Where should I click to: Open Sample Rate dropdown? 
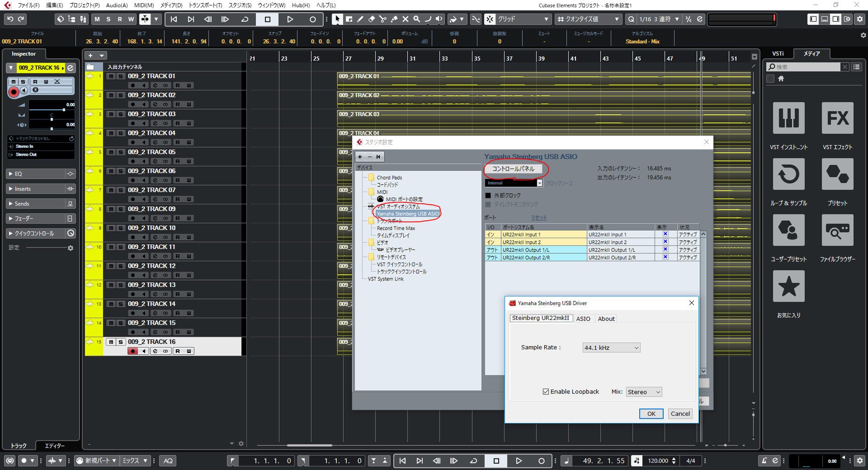point(611,348)
